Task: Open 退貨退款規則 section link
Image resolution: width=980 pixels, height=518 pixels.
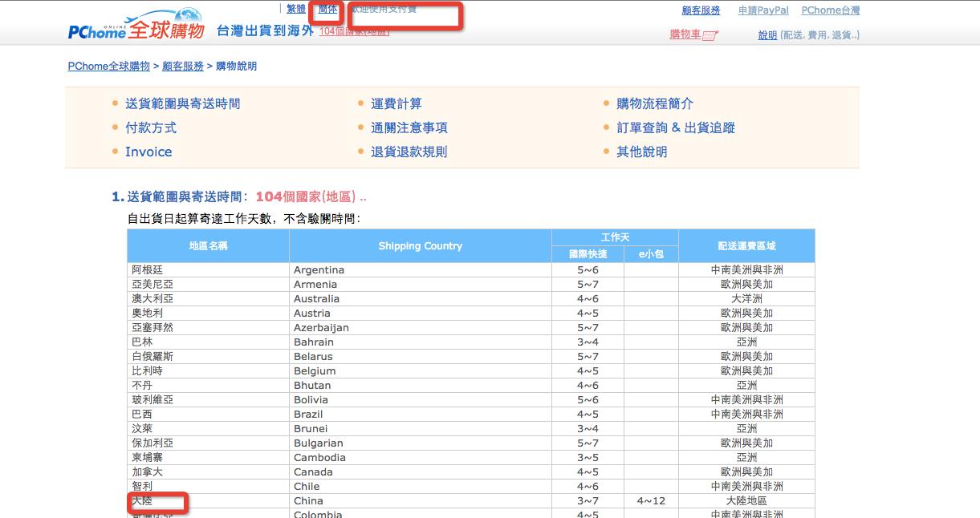Action: 409,152
